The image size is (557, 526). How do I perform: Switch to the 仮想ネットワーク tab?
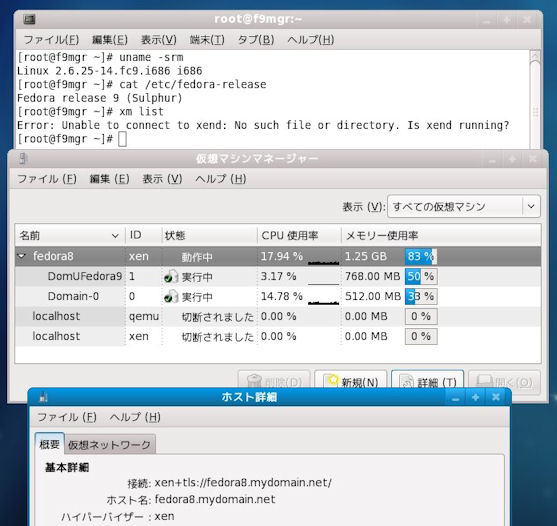109,444
